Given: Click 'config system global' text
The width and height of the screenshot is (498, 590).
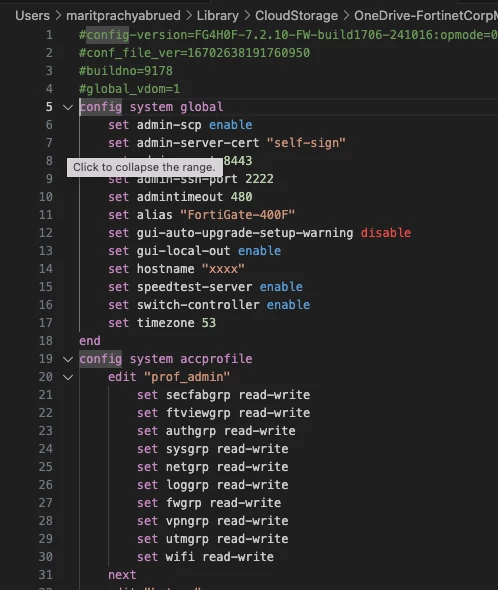Looking at the screenshot, I should click(x=151, y=107).
